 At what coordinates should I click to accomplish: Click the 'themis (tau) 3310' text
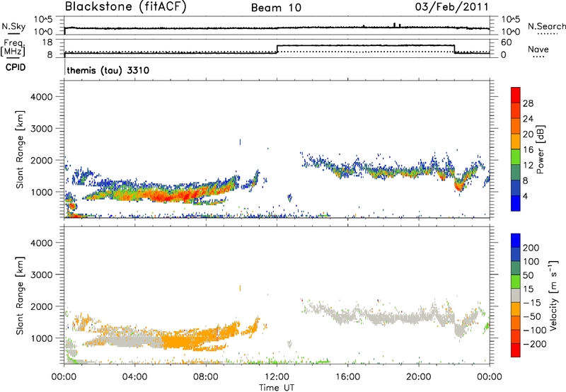click(x=108, y=70)
